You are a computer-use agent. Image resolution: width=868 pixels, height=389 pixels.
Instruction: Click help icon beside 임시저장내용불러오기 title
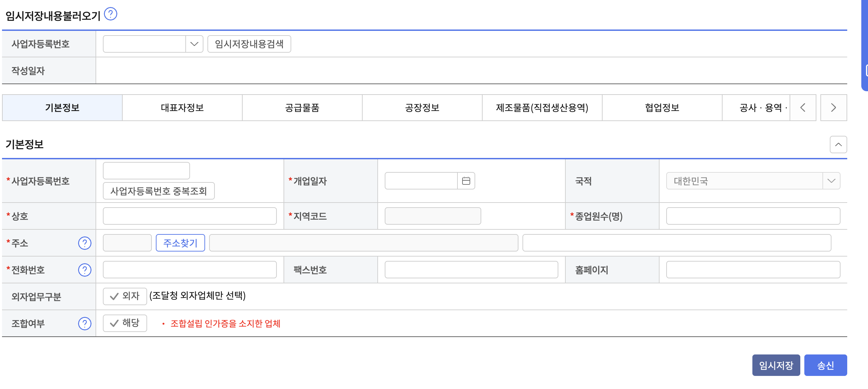click(110, 14)
